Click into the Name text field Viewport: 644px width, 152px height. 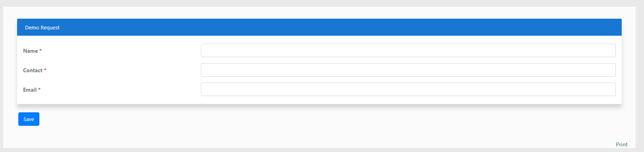pos(408,50)
